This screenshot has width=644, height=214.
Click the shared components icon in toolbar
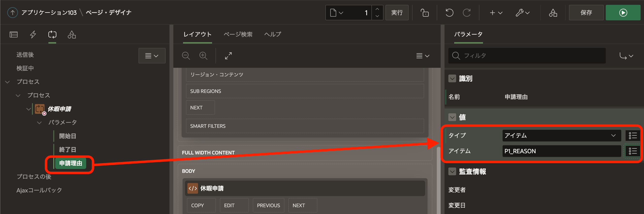(553, 13)
